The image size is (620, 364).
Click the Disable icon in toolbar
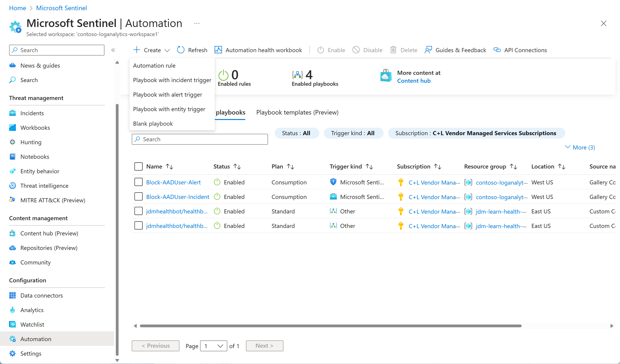356,50
